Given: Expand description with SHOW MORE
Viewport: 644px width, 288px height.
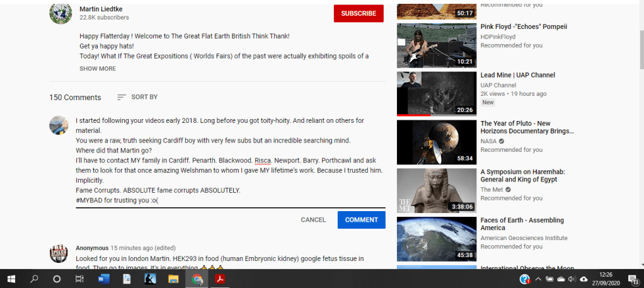Looking at the screenshot, I should [98, 69].
